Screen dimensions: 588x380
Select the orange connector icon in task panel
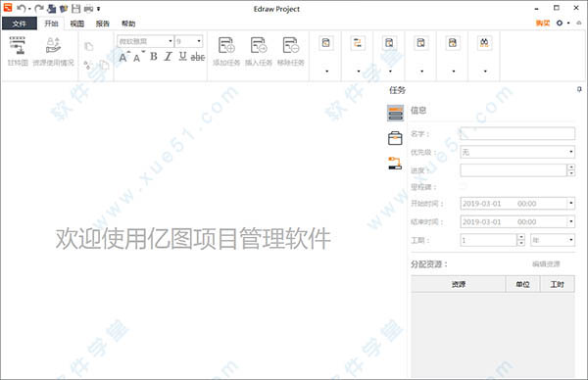(395, 163)
